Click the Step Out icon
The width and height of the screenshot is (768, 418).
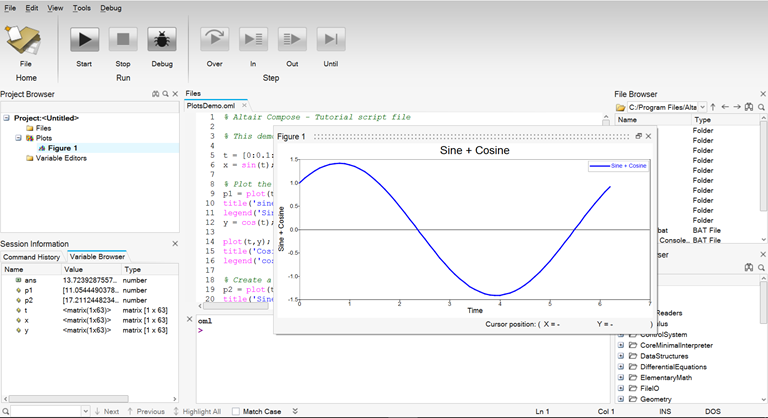tap(292, 40)
